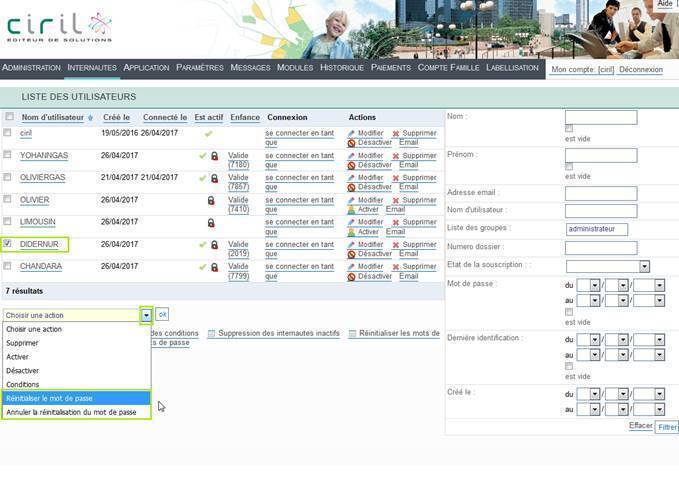The height and width of the screenshot is (484, 679).
Task: Tick the select-all checkbox in table header
Action: [x=10, y=116]
